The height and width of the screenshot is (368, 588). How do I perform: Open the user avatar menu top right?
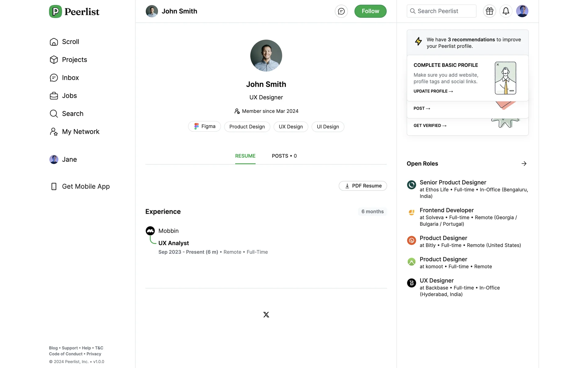click(522, 11)
